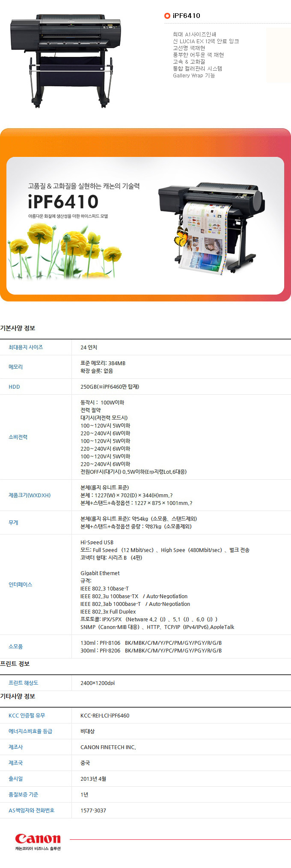Click the 'KCC 인증필 유무' row label
This screenshot has width=291, height=868.
[27, 715]
